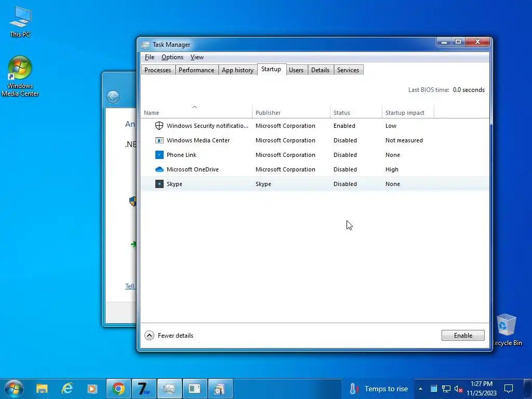Switch to the Performance tab
This screenshot has height=399, width=532.
click(x=196, y=70)
